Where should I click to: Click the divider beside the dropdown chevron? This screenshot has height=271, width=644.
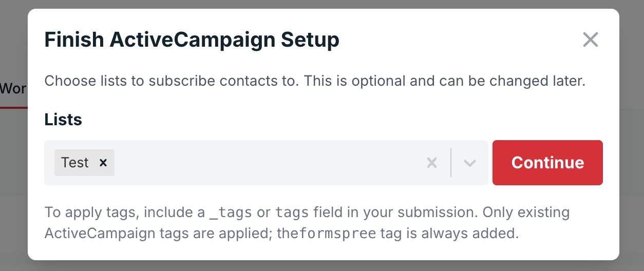tap(451, 163)
